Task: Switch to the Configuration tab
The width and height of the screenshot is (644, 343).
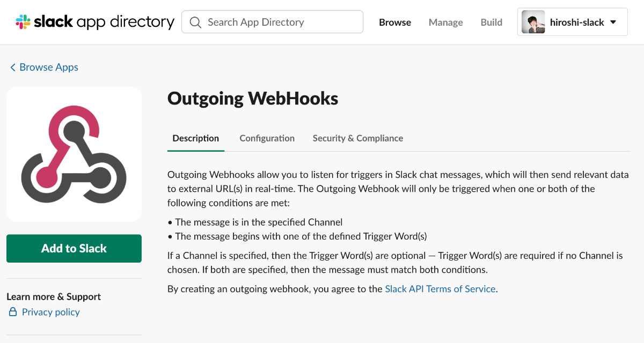Action: (267, 138)
